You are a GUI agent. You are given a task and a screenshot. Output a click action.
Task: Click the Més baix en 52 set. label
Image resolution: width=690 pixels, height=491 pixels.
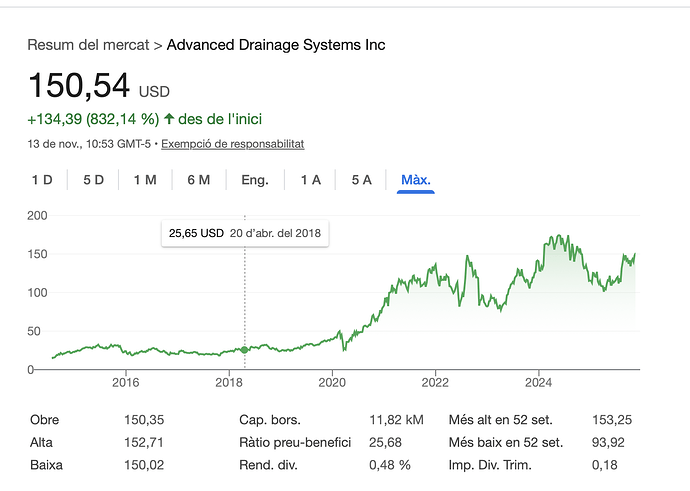click(506, 442)
